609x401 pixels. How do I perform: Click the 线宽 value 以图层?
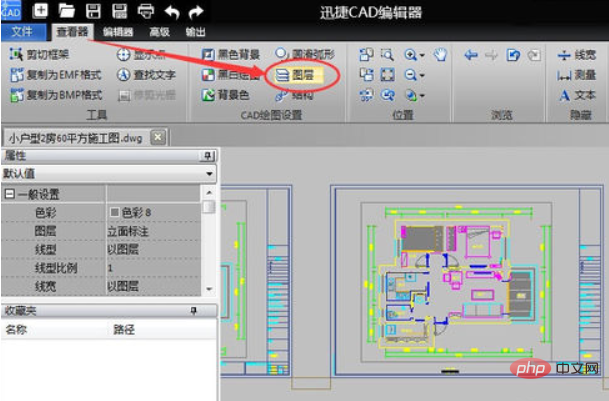coord(123,286)
